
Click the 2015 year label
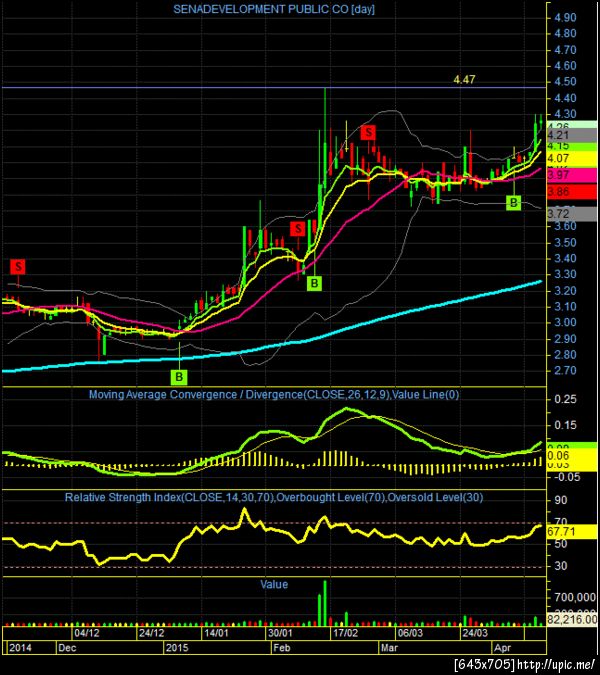tap(177, 647)
